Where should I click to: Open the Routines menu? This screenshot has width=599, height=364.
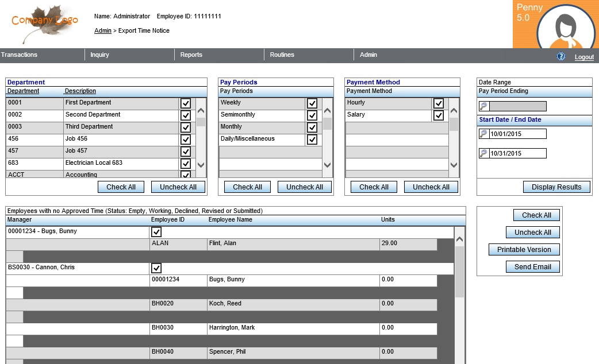click(282, 55)
